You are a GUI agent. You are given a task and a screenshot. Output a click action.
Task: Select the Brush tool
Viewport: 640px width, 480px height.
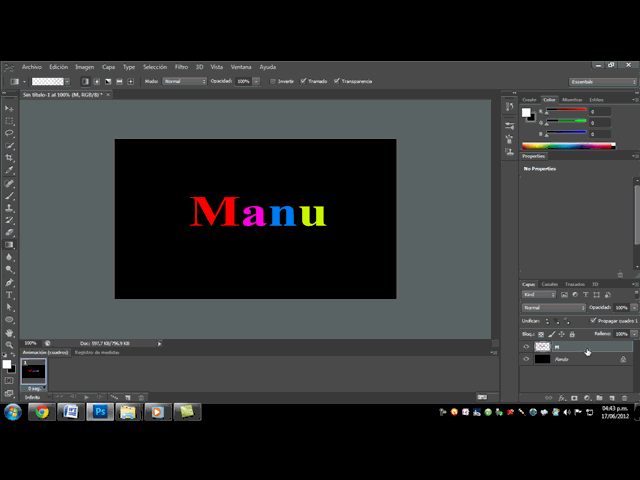click(x=9, y=196)
